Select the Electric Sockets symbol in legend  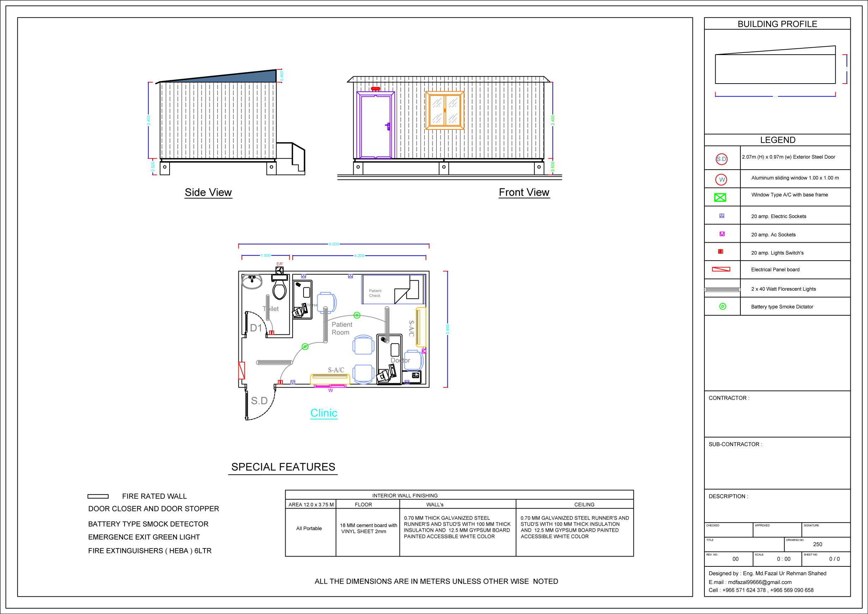click(x=721, y=216)
